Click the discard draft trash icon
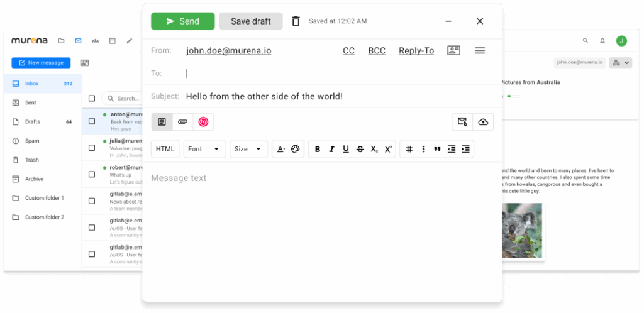The image size is (644, 313). click(296, 21)
